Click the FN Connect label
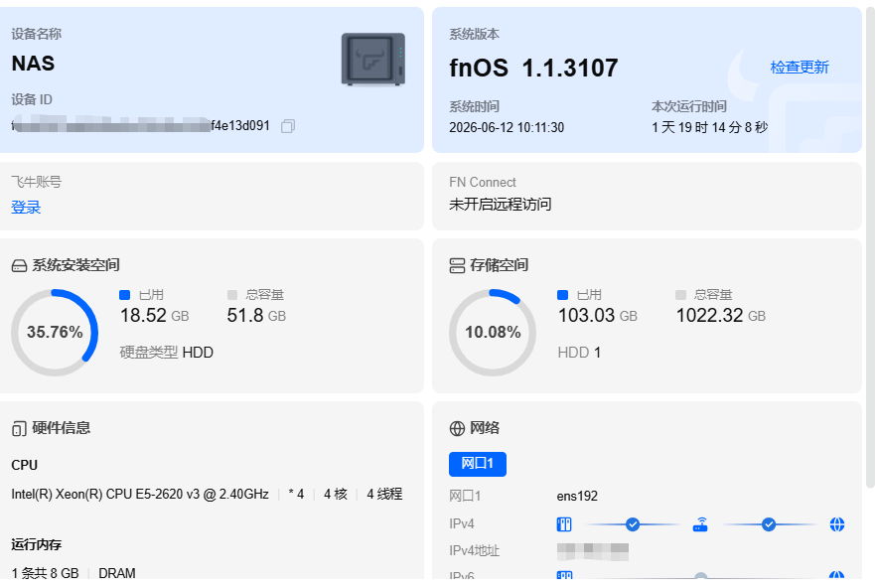The width and height of the screenshot is (875, 588). 483,183
